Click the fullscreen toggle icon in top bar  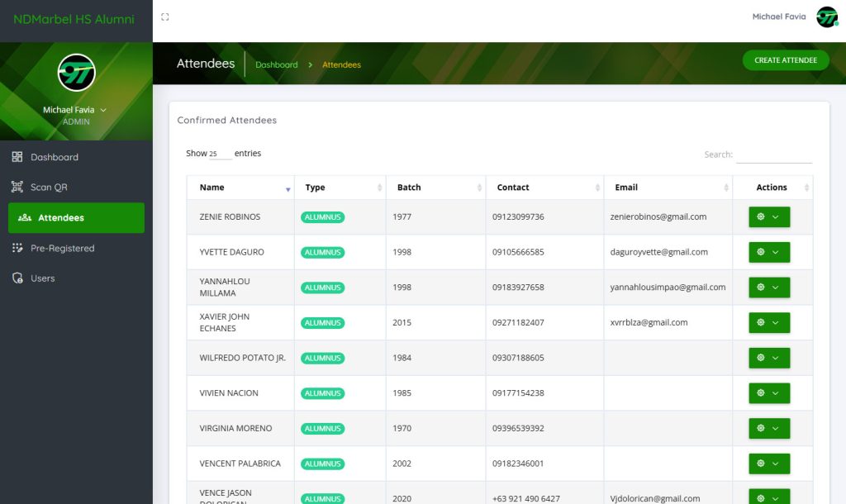tap(165, 17)
